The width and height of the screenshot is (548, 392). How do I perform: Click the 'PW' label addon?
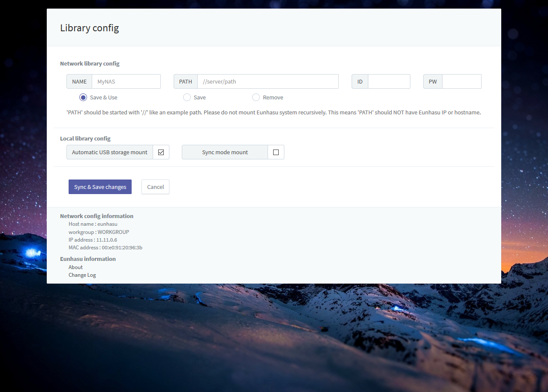433,81
